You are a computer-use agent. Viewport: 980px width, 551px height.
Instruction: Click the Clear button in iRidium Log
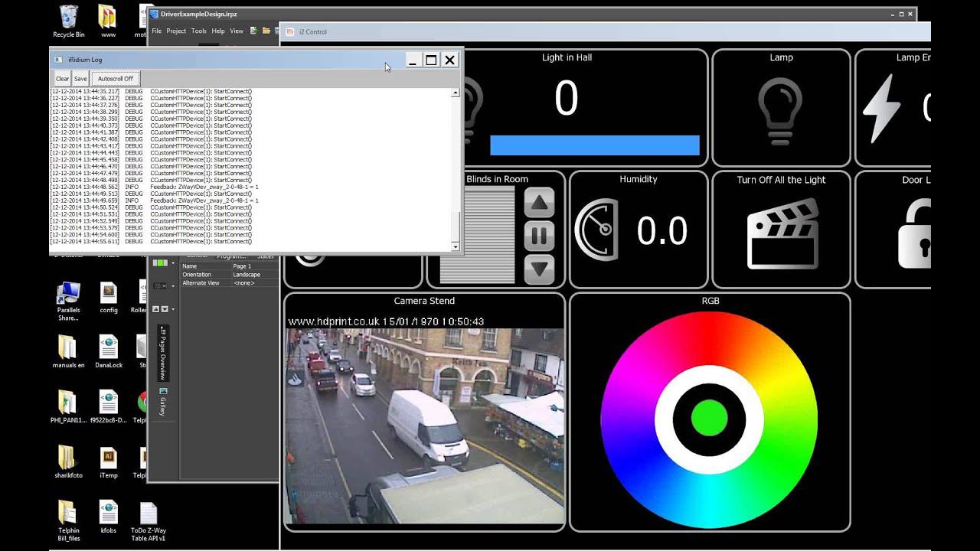pos(62,79)
